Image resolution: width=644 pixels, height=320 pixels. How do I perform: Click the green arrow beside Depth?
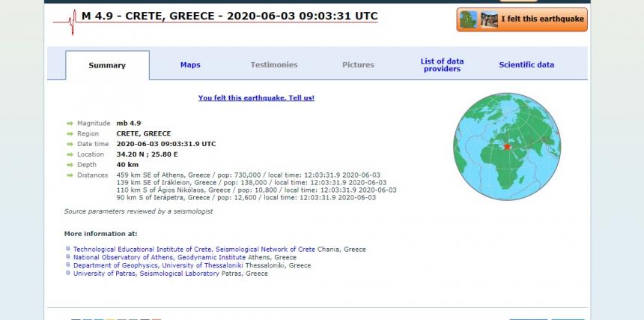70,165
